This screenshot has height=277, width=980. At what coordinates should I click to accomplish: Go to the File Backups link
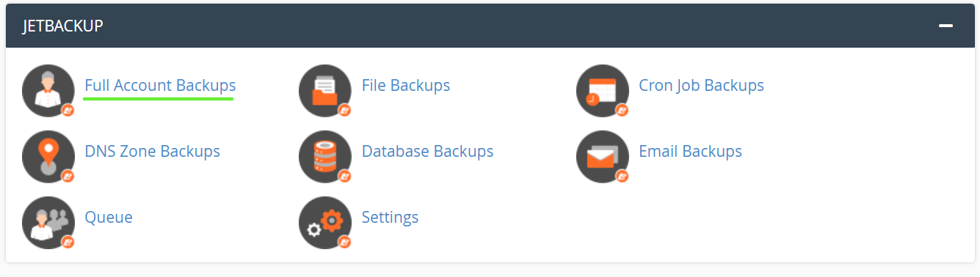[406, 85]
